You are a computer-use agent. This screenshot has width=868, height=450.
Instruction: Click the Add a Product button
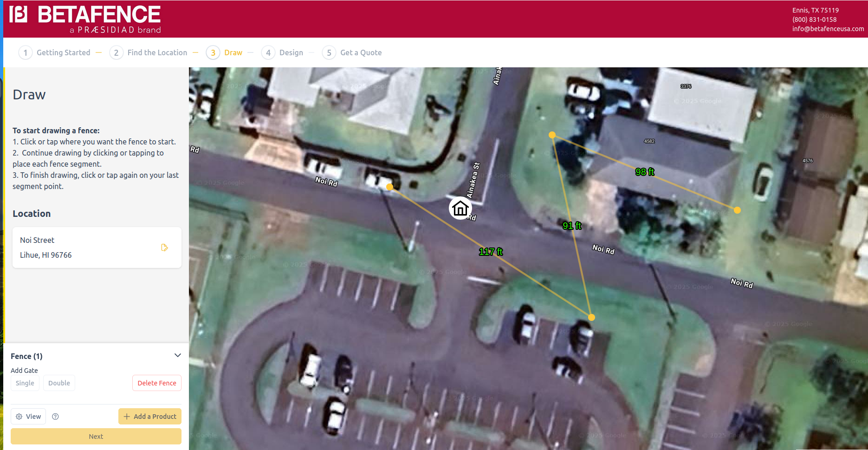[x=150, y=417]
